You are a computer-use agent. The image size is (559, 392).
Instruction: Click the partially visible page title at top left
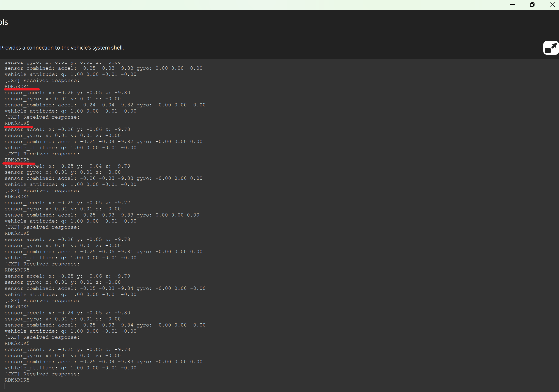(4, 22)
